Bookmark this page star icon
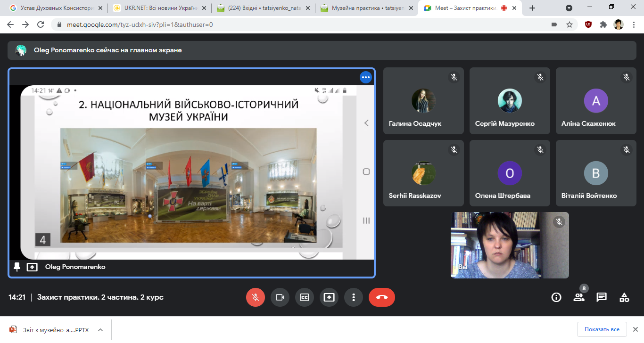The height and width of the screenshot is (343, 644). coord(570,24)
